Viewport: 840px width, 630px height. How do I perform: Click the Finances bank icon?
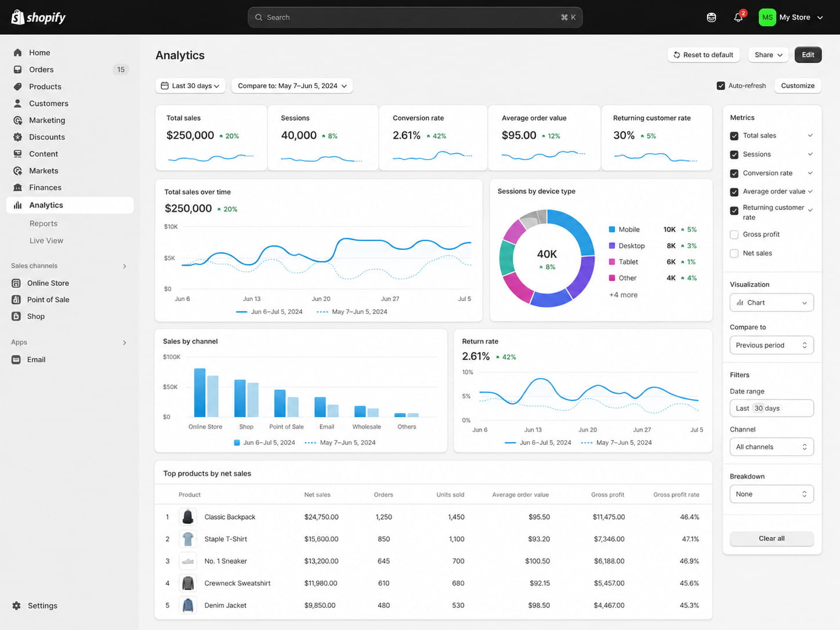point(17,187)
